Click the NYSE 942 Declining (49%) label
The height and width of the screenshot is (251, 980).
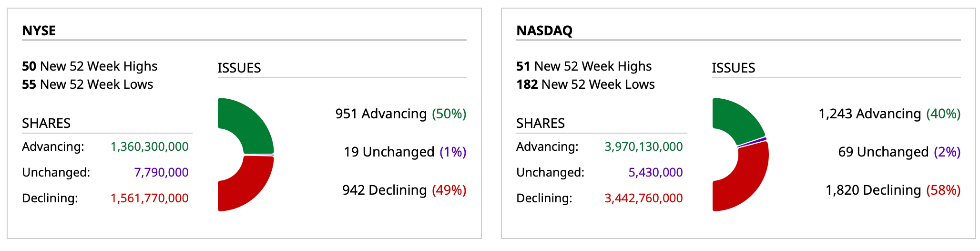[404, 190]
